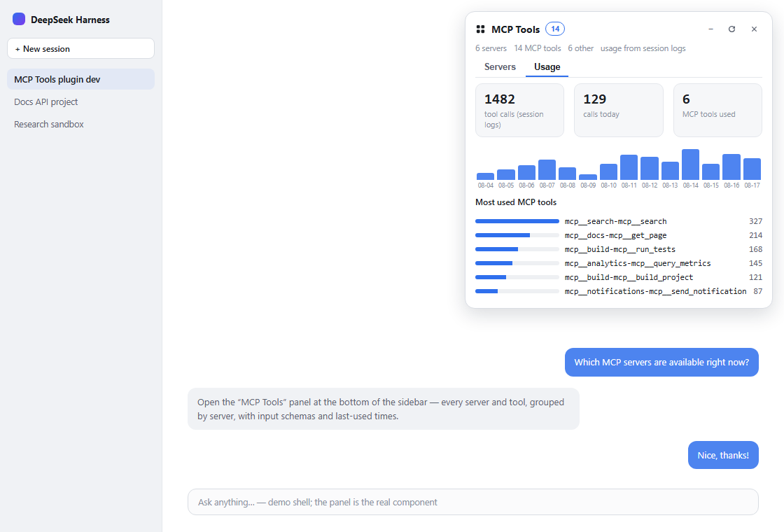Close the MCP Tools panel
784x532 pixels.
coord(754,29)
